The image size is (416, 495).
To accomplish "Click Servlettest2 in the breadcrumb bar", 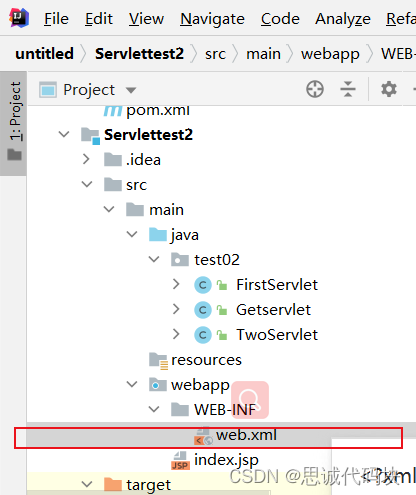I will pos(139,54).
